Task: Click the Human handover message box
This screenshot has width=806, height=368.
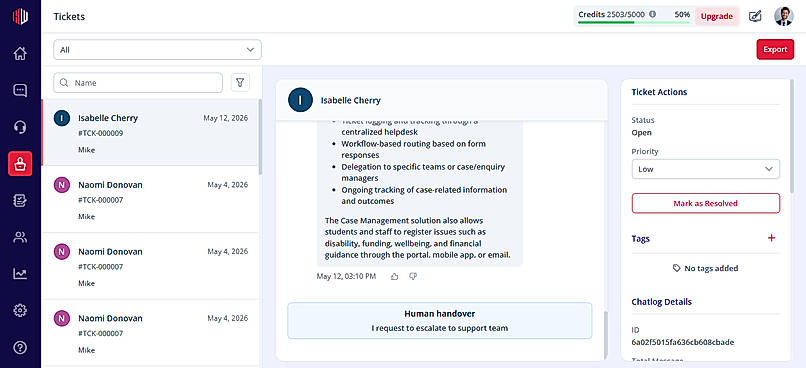Action: coord(439,320)
